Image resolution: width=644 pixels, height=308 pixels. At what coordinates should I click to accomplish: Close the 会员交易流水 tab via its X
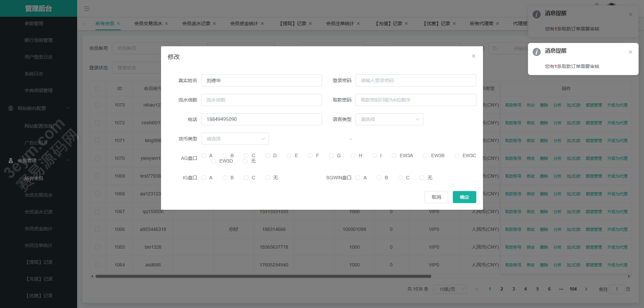(x=166, y=24)
